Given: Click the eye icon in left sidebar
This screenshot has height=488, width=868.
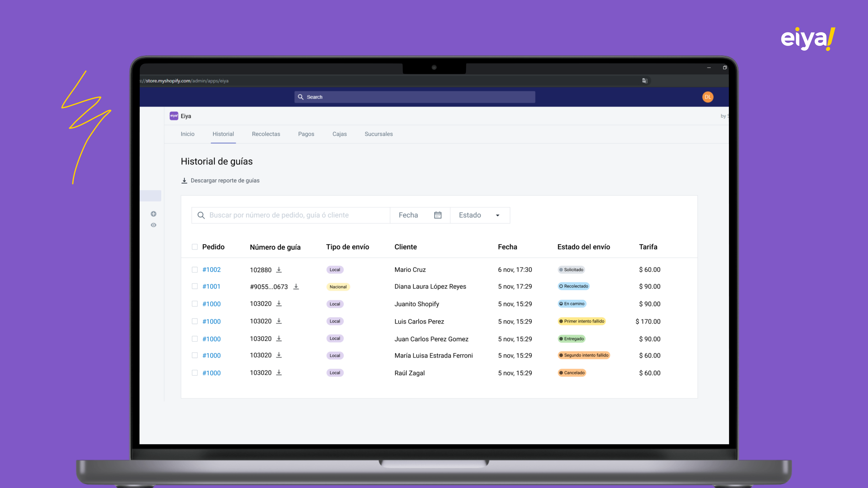Looking at the screenshot, I should click(153, 225).
